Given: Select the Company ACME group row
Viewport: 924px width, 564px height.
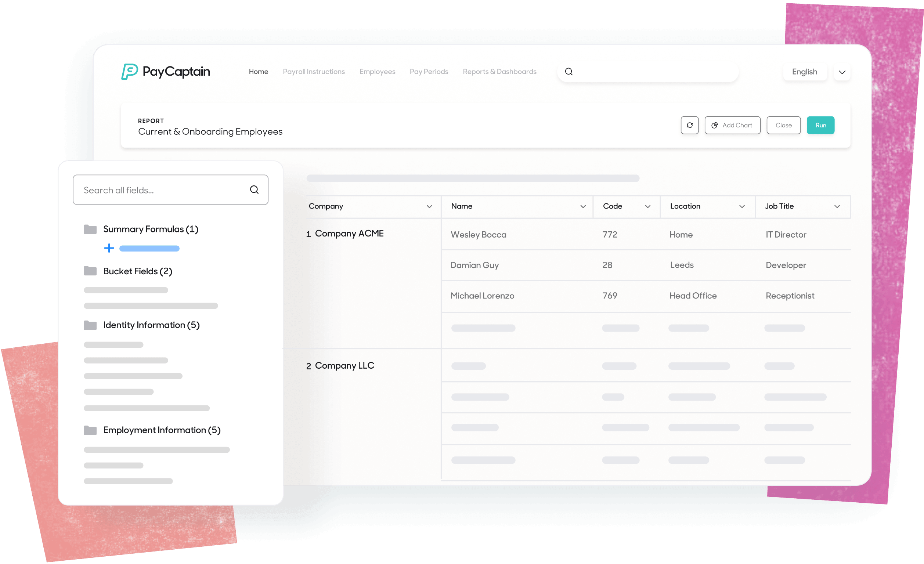Looking at the screenshot, I should point(345,234).
